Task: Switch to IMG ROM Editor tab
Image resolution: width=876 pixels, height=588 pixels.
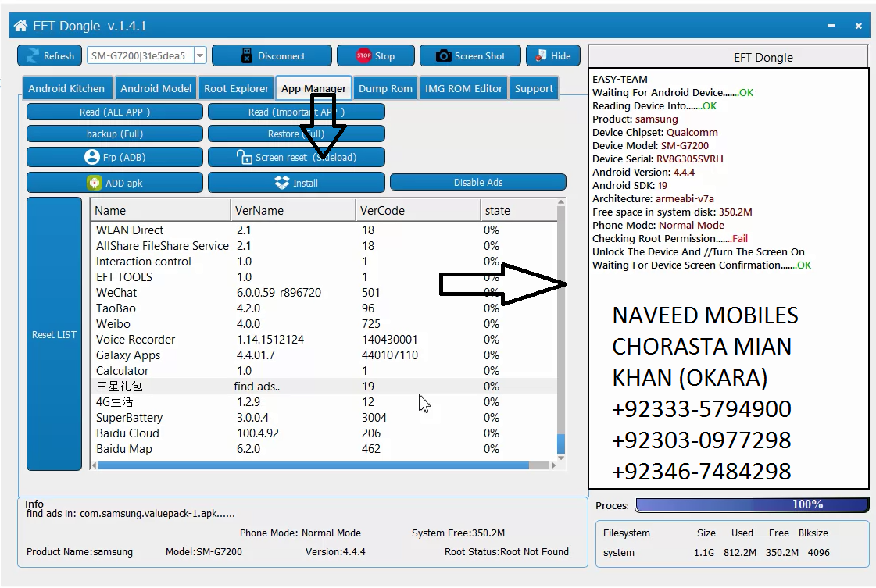Action: tap(463, 88)
